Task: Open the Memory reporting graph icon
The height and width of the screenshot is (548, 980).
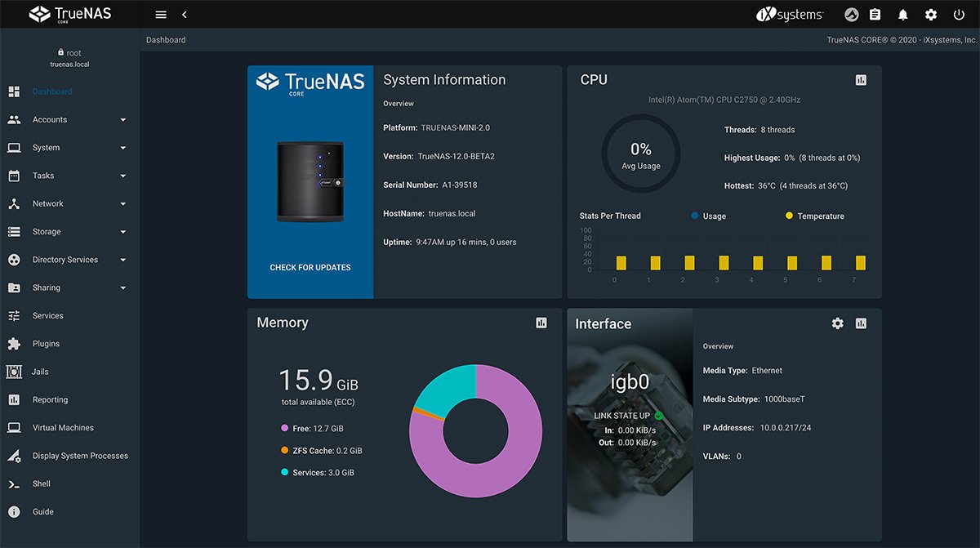Action: click(541, 323)
